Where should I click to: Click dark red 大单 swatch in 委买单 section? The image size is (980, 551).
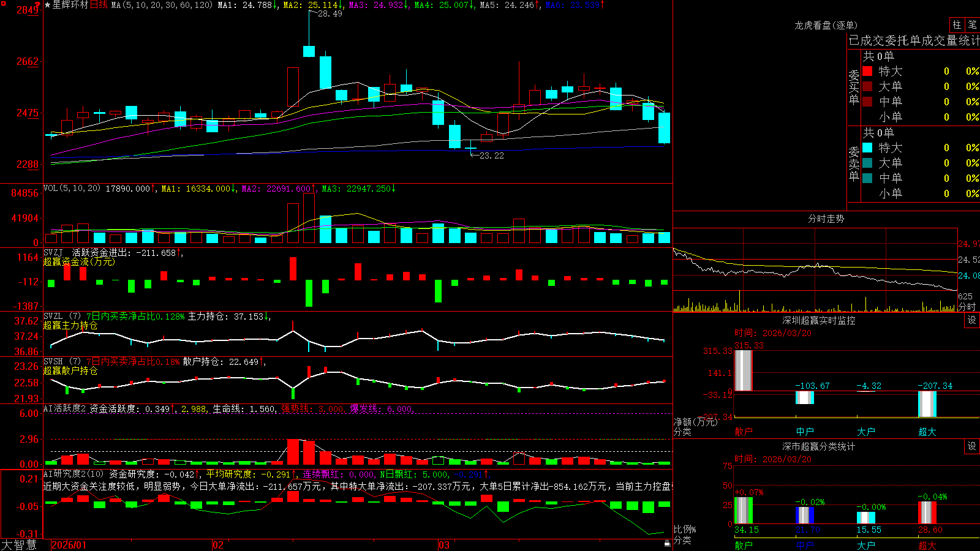point(867,86)
